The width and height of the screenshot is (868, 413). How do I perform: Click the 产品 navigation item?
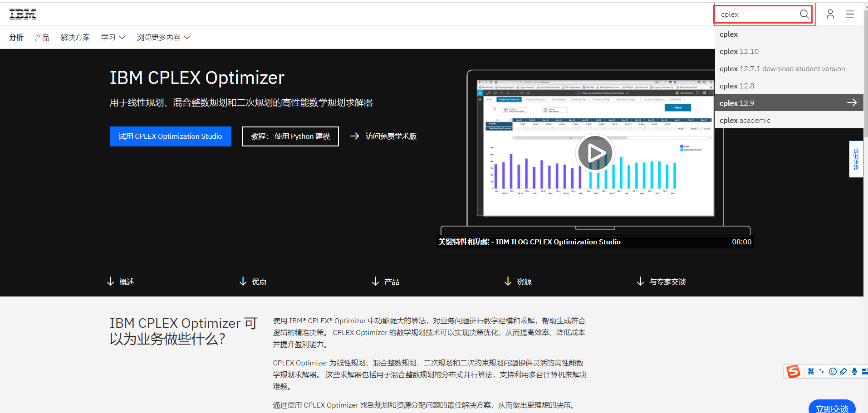point(42,37)
